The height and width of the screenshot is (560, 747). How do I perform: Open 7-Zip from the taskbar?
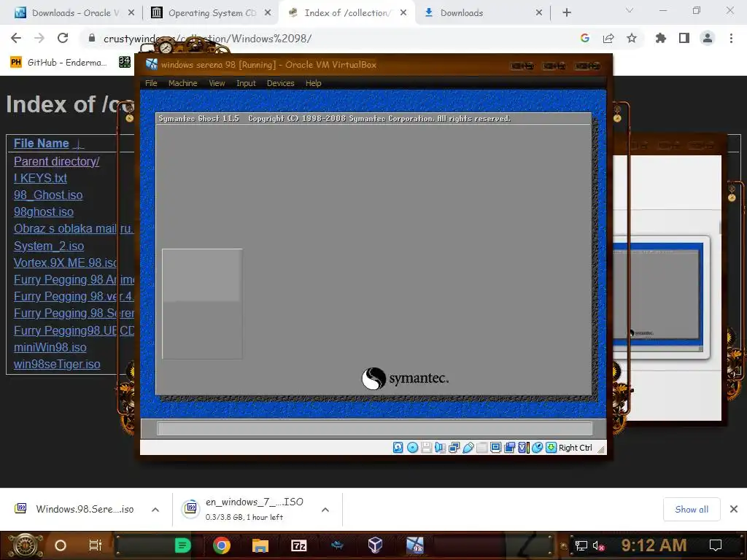click(x=298, y=545)
